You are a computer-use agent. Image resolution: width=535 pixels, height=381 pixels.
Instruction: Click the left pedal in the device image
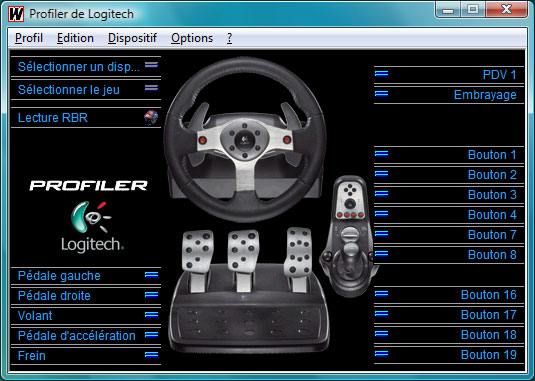(x=198, y=261)
